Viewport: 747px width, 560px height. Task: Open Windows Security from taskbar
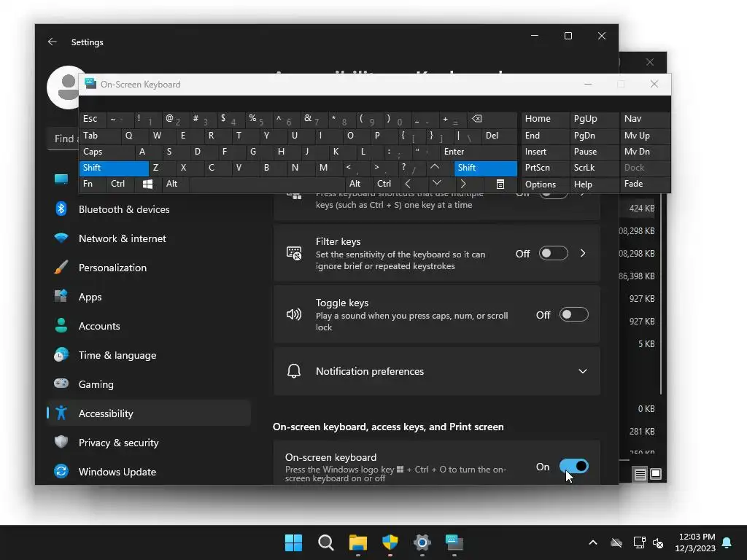(390, 542)
